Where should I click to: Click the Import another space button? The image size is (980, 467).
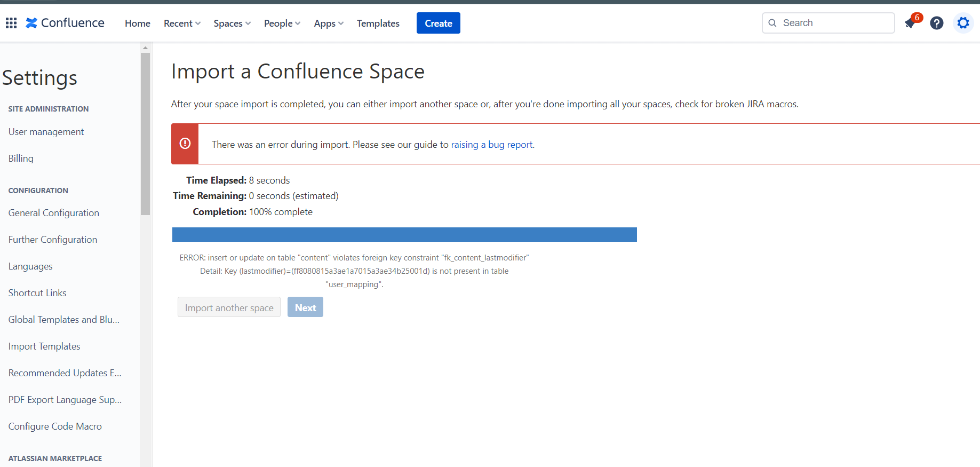[229, 307]
